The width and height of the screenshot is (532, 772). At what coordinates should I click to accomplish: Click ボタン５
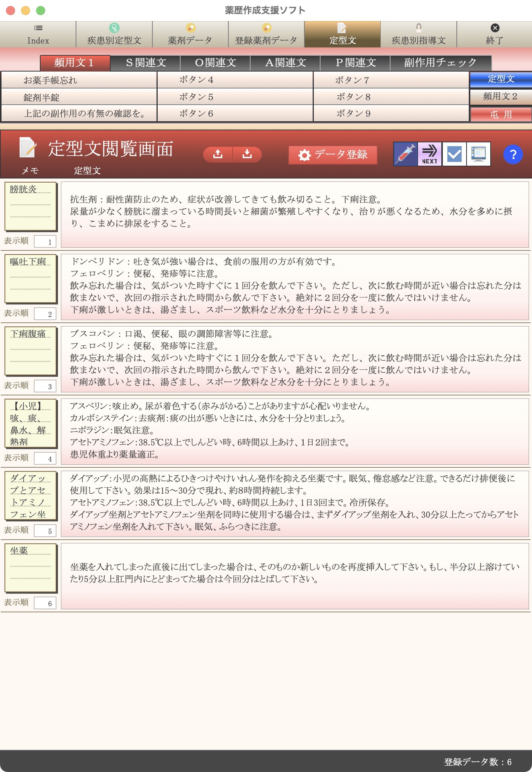click(x=235, y=97)
